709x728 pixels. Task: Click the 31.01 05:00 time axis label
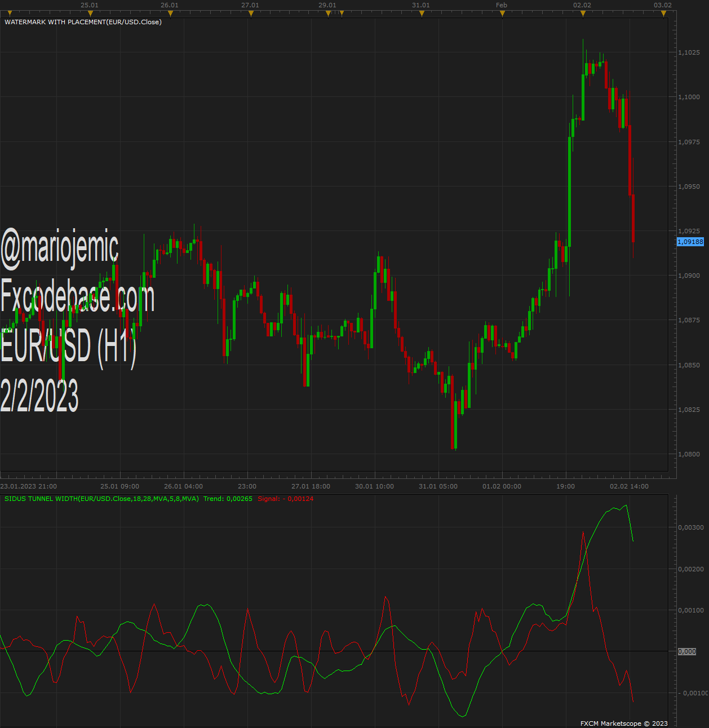pyautogui.click(x=438, y=486)
